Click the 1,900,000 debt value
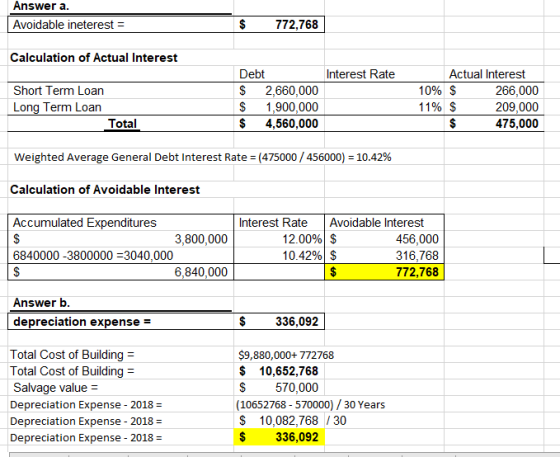Screen dimensions: 560x457 [x=279, y=107]
